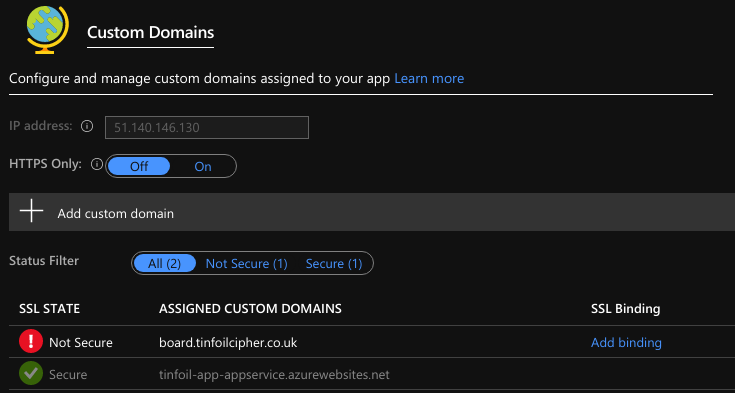Show only Secure (1) domains
Image resolution: width=735 pixels, height=393 pixels.
pyautogui.click(x=334, y=264)
